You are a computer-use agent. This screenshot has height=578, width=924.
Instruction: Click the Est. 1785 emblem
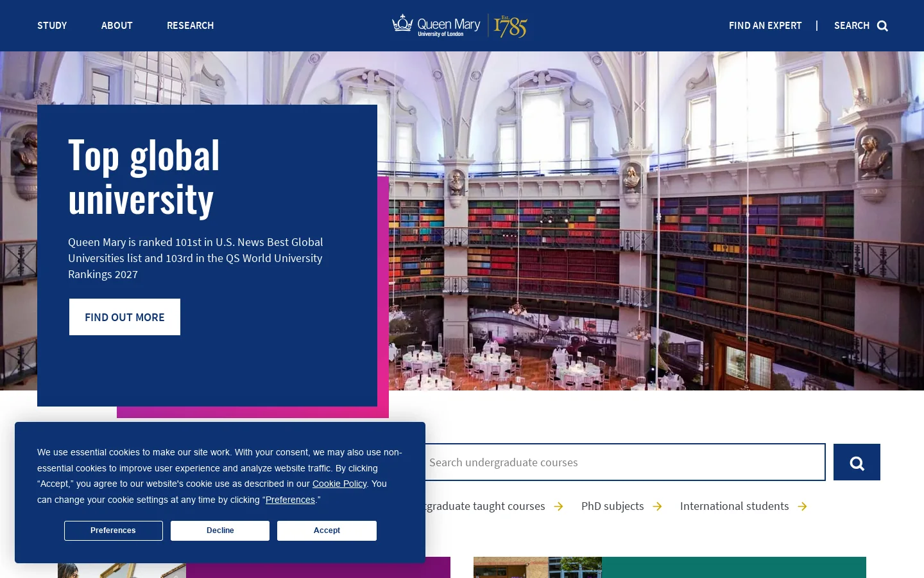[511, 26]
